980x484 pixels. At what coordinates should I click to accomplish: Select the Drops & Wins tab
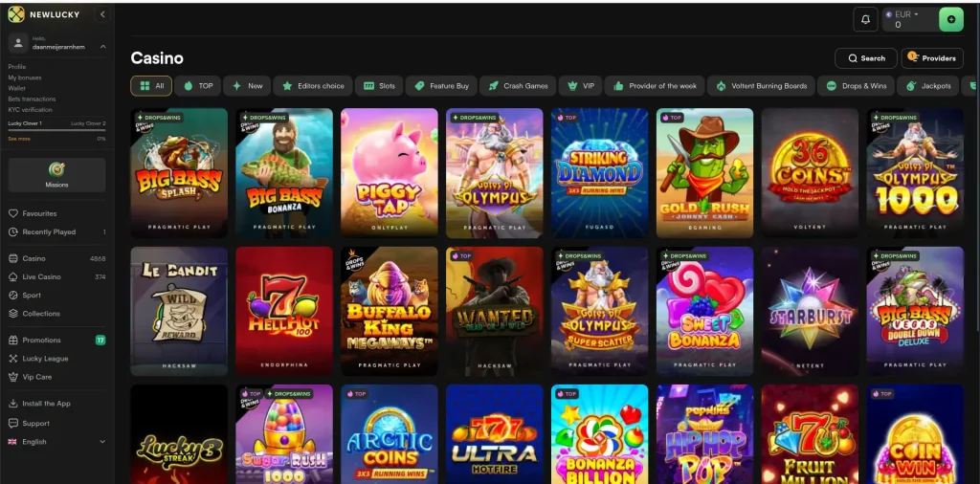[x=856, y=86]
